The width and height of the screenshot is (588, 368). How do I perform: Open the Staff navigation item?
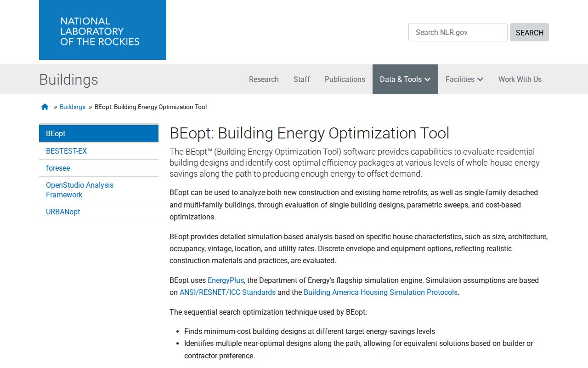(x=301, y=79)
